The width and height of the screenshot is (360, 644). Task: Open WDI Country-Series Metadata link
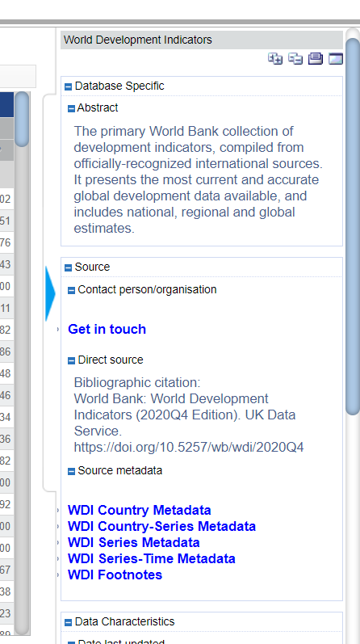[161, 526]
